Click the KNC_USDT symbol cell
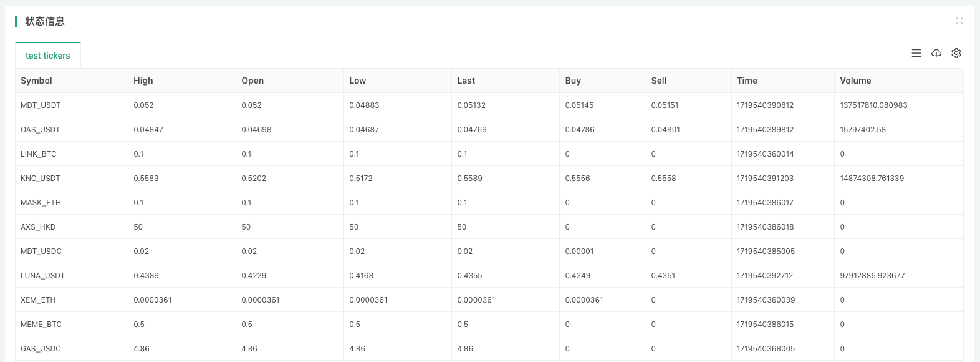Screen dimensions: 980x362 coord(41,179)
